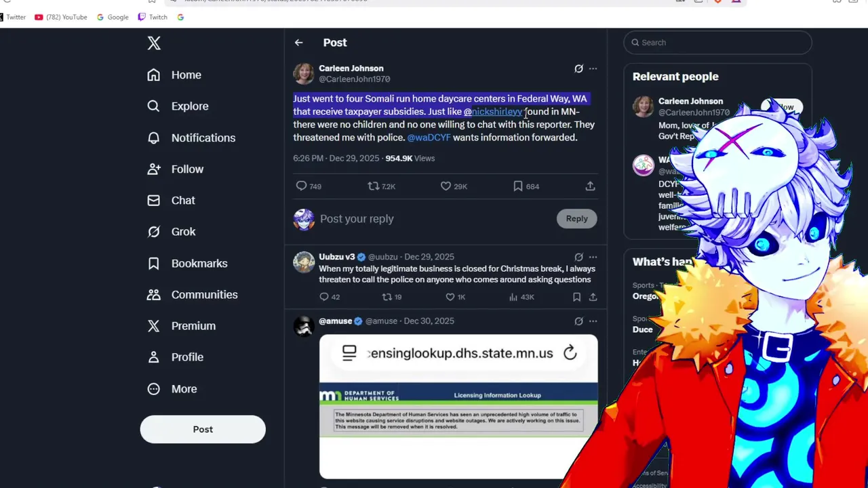Share Uubzu v3's reply
868x488 pixels.
[x=593, y=297]
